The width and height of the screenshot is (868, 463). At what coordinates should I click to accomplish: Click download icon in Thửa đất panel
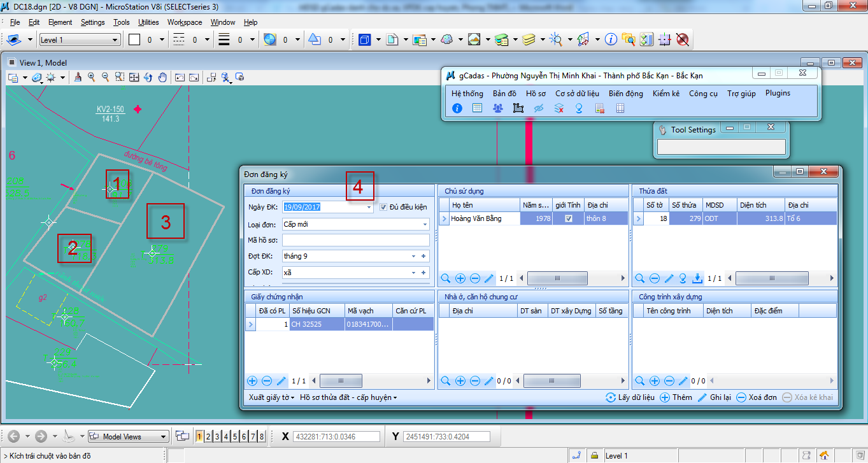[697, 278]
